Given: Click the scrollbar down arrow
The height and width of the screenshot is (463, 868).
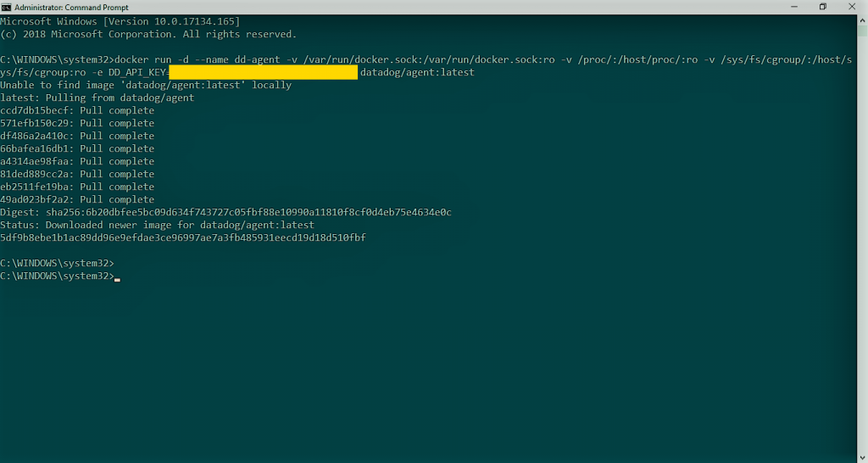Looking at the screenshot, I should point(863,457).
